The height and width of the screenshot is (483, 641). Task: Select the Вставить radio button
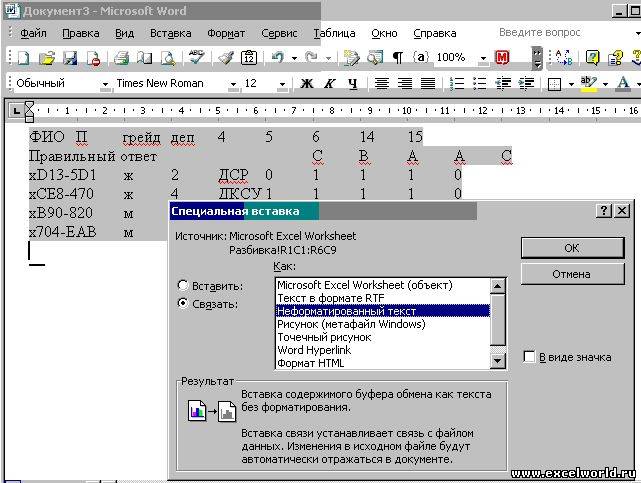click(x=183, y=285)
